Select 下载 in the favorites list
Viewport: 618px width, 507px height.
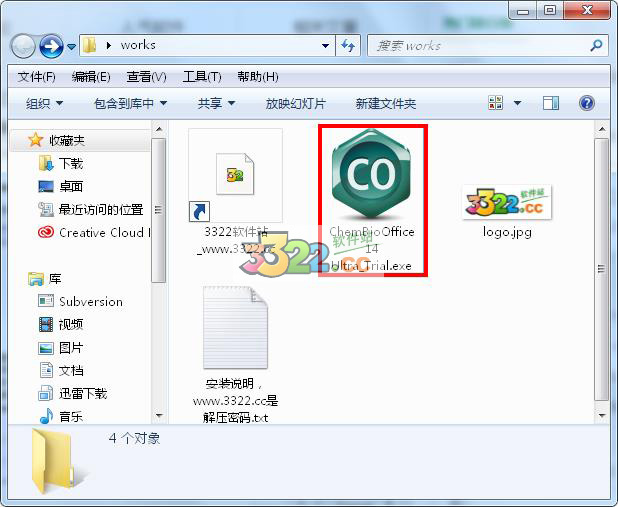(71, 163)
